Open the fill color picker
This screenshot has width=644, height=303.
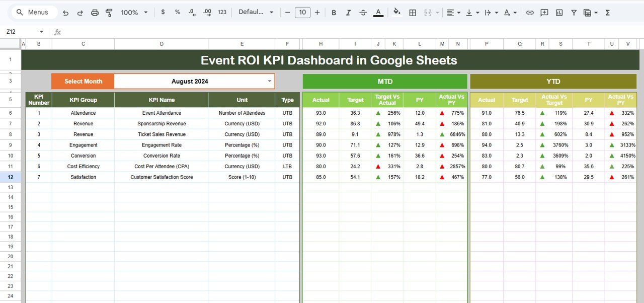(397, 12)
